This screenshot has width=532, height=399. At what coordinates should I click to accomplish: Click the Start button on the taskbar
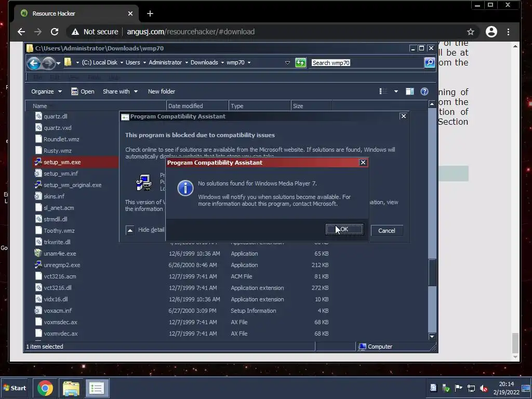click(x=15, y=388)
